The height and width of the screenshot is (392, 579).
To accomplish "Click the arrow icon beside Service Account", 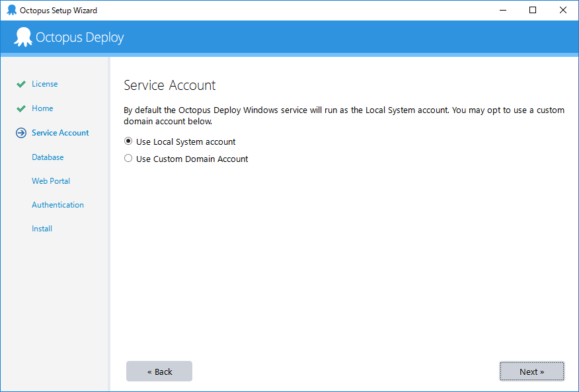I will coord(21,133).
